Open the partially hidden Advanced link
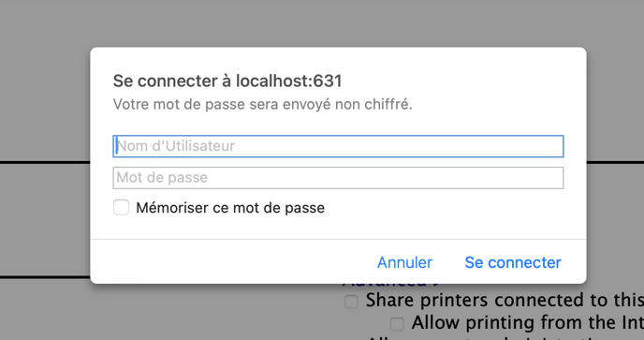The height and width of the screenshot is (340, 644). click(390, 285)
